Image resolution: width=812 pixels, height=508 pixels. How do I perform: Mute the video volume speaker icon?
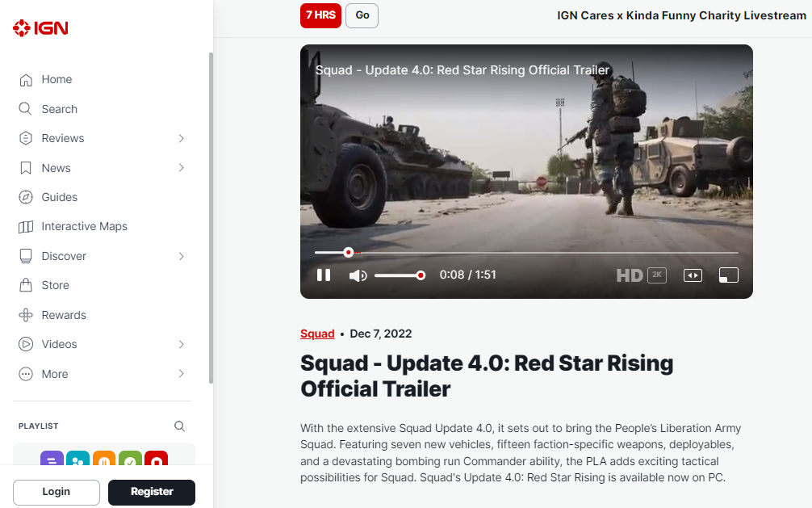358,275
